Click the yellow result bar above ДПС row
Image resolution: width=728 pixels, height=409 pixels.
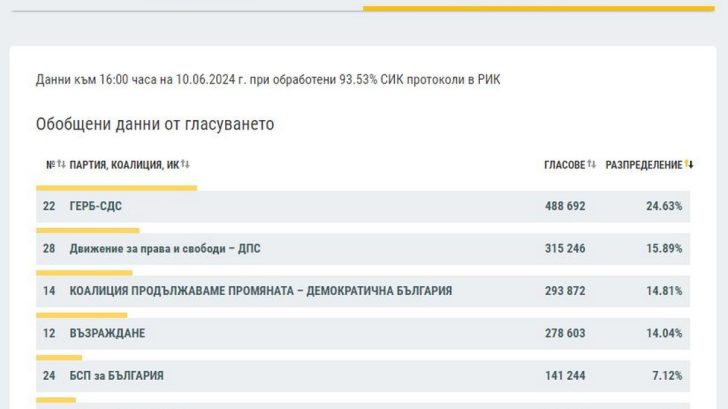87,230
